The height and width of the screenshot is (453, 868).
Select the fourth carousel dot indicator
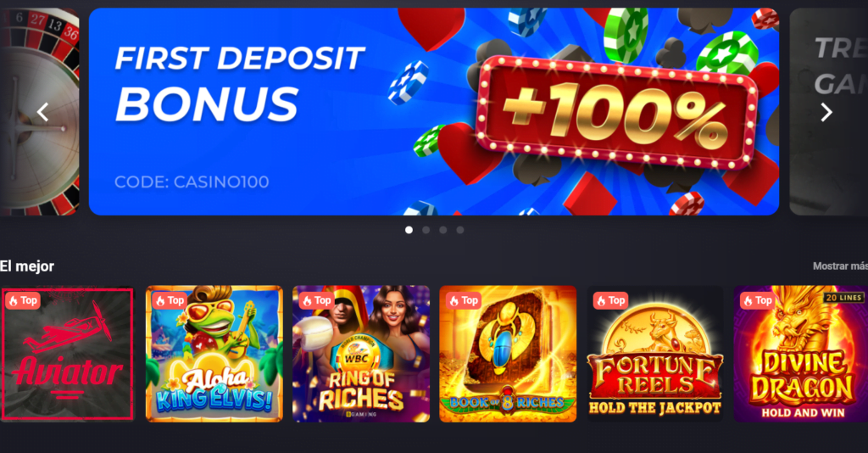[460, 230]
